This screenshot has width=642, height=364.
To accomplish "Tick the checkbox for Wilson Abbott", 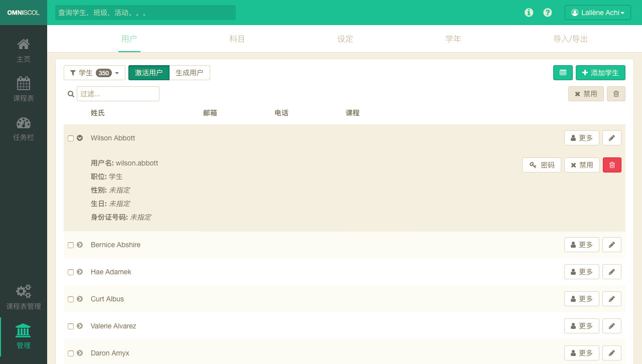I will 71,138.
